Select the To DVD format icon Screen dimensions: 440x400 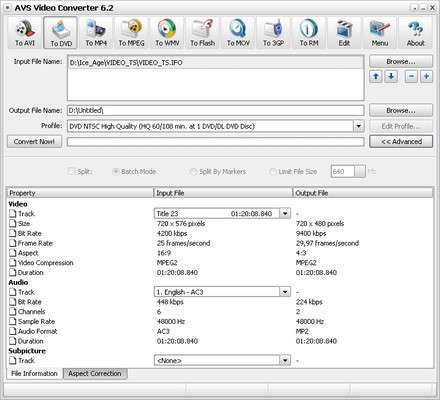(x=61, y=33)
